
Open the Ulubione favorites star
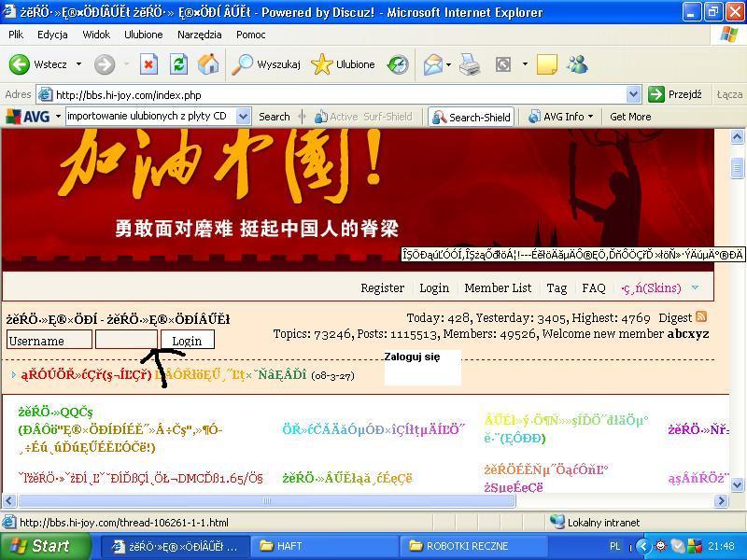(344, 64)
